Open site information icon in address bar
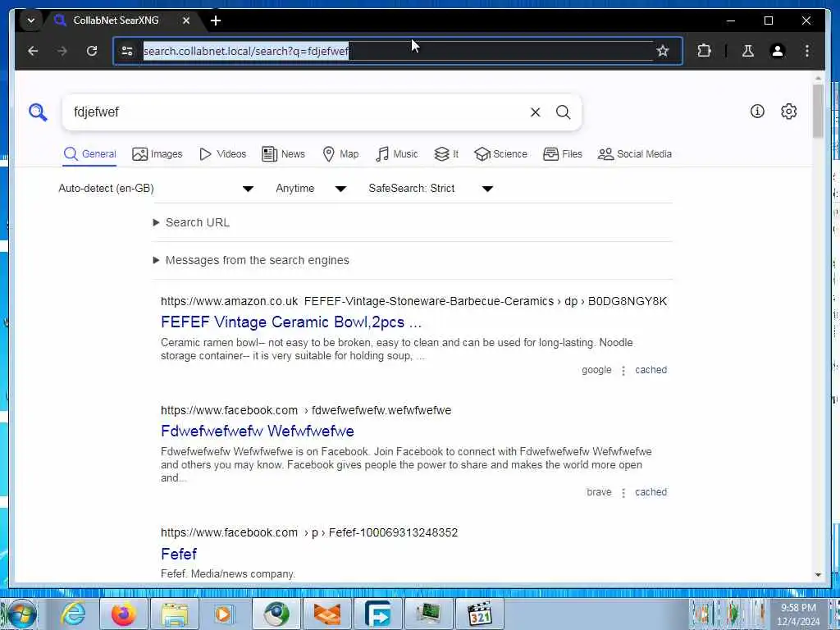This screenshot has width=840, height=630. [x=127, y=51]
